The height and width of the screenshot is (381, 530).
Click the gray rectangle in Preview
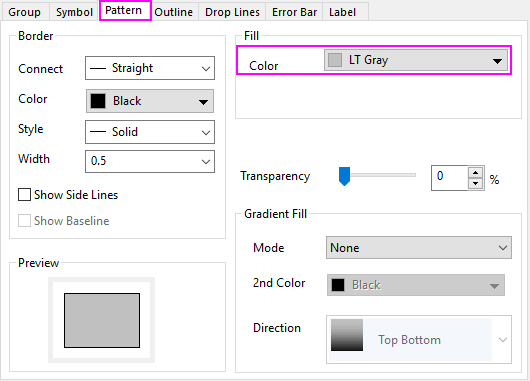pyautogui.click(x=102, y=320)
